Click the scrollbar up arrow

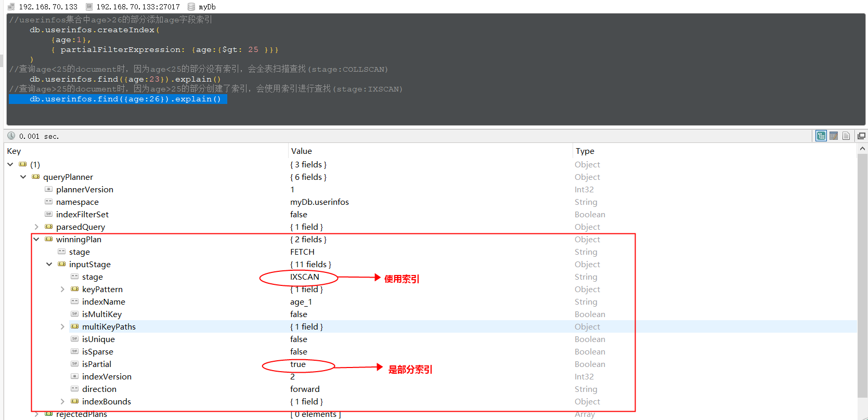pyautogui.click(x=862, y=149)
